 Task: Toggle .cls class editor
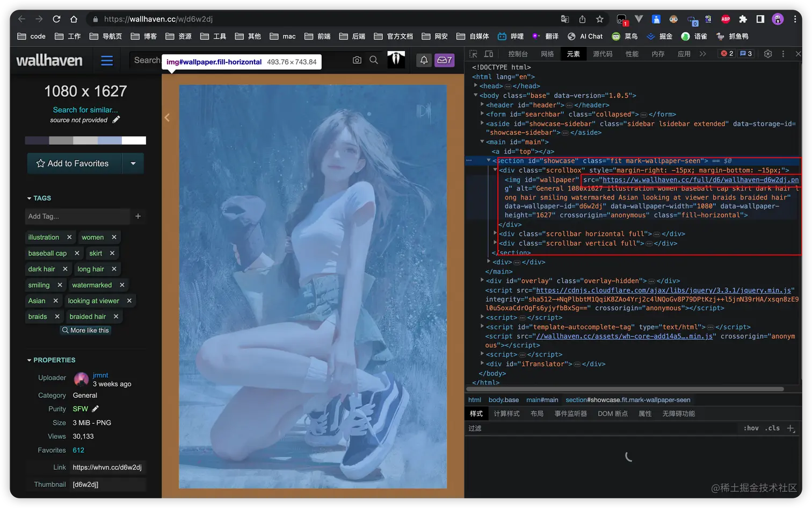773,428
